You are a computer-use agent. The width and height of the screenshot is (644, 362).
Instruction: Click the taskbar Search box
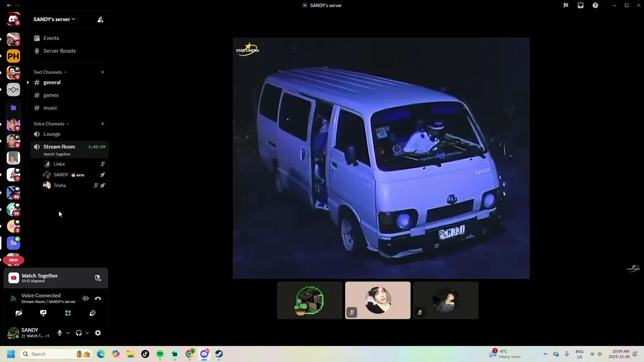click(x=55, y=354)
